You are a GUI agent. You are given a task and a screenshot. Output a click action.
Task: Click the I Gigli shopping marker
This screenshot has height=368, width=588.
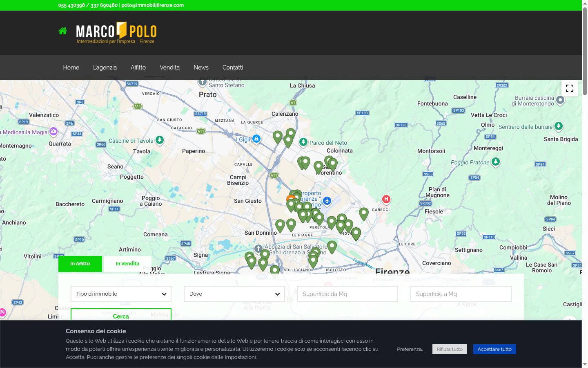[x=256, y=139]
